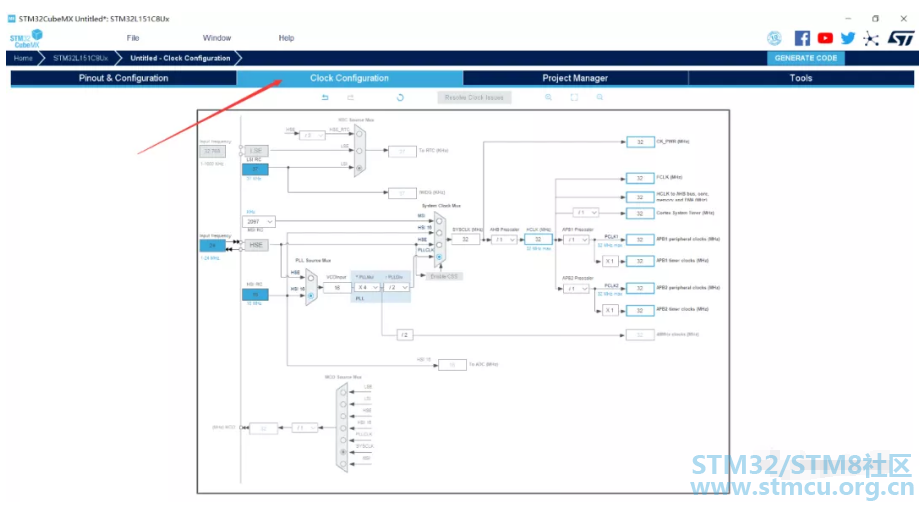Open the MSI RC 2097 frequency dropdown
Screen dimensions: 923x510
[x=258, y=221]
